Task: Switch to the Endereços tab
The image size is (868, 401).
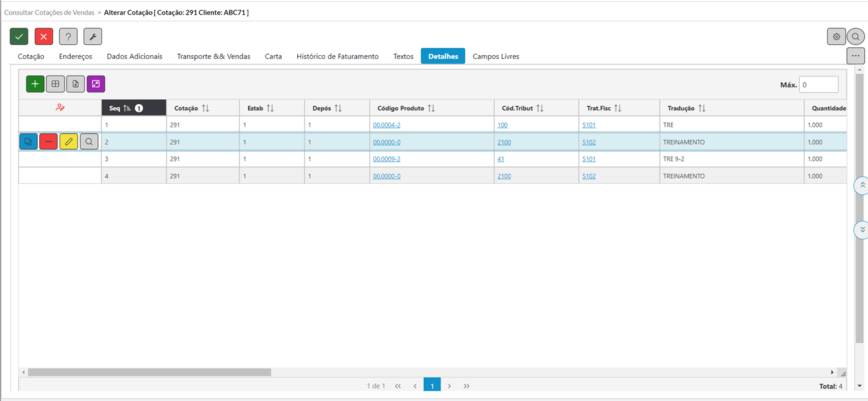Action: (76, 56)
